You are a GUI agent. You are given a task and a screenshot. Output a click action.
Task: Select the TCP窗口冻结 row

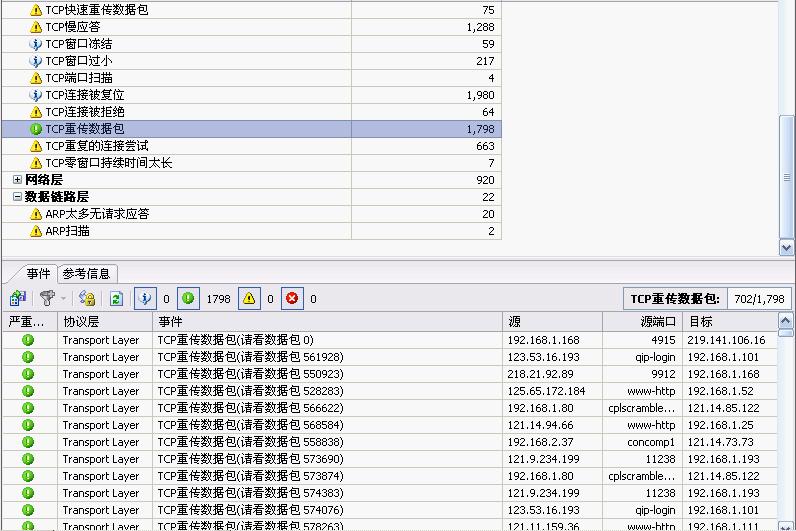click(x=252, y=44)
